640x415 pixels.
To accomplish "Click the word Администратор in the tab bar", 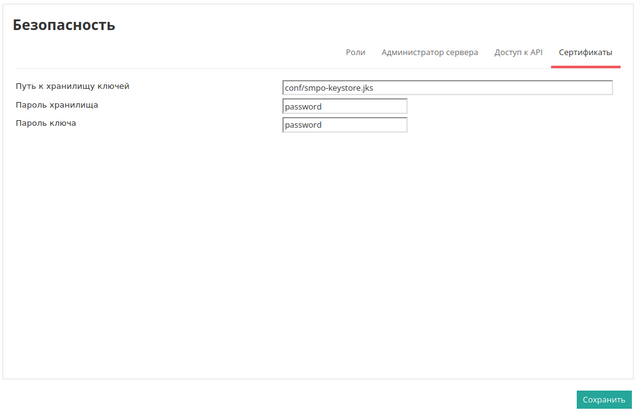I will (413, 52).
